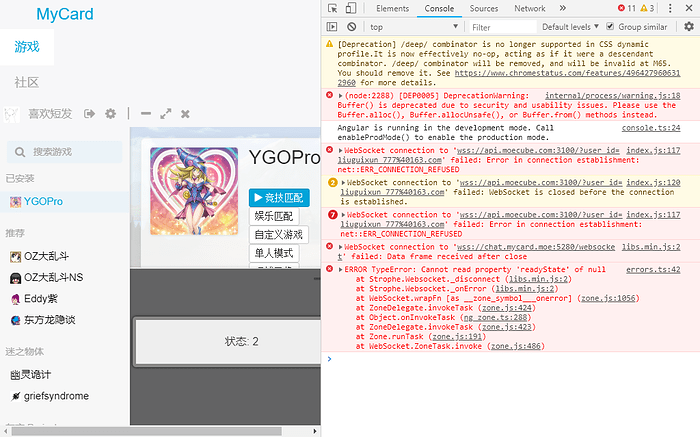Click the OZ大乱斗NS game icon

[x=16, y=278]
